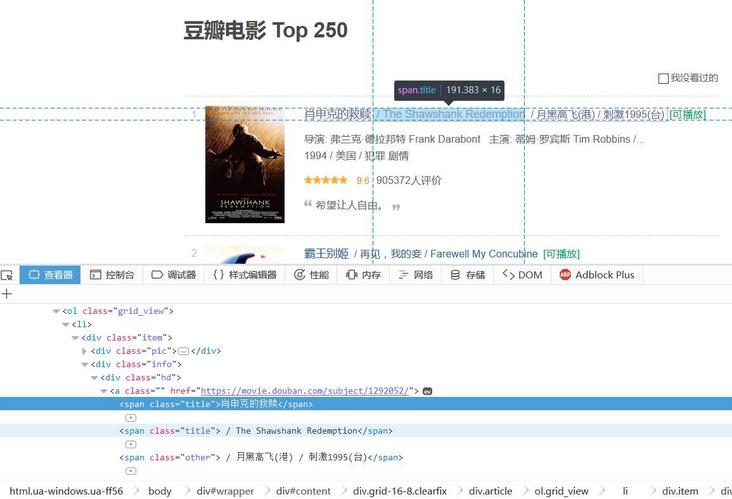Click the 豆瓣电影 Top 250 heading
The height and width of the screenshot is (499, 732).
(265, 30)
